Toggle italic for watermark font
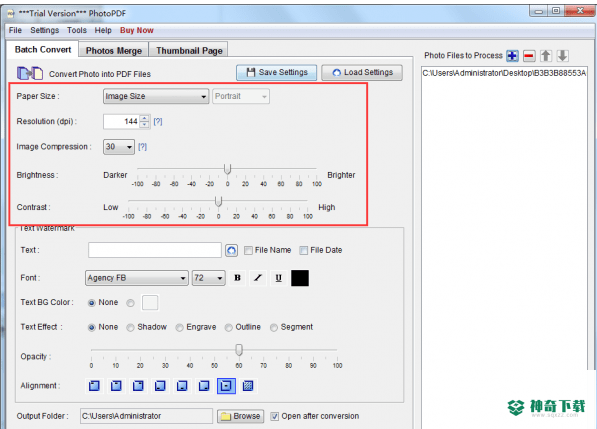 [258, 278]
